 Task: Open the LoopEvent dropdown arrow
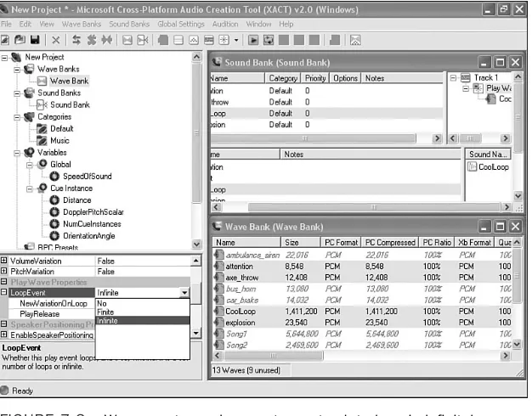point(184,293)
